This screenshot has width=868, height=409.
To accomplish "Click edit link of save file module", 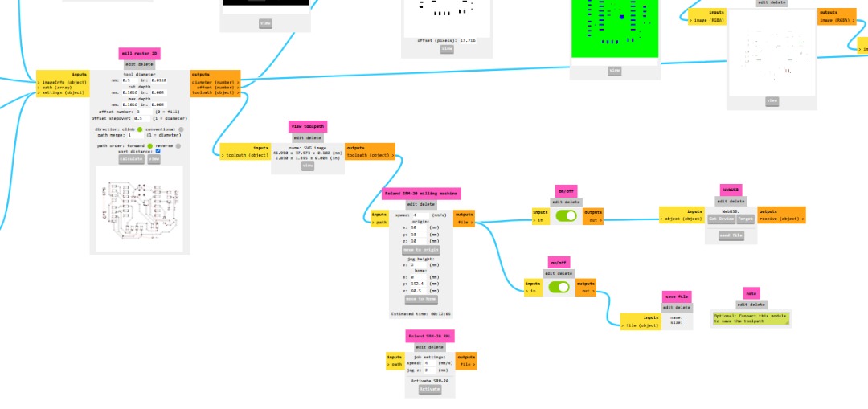I will point(668,307).
